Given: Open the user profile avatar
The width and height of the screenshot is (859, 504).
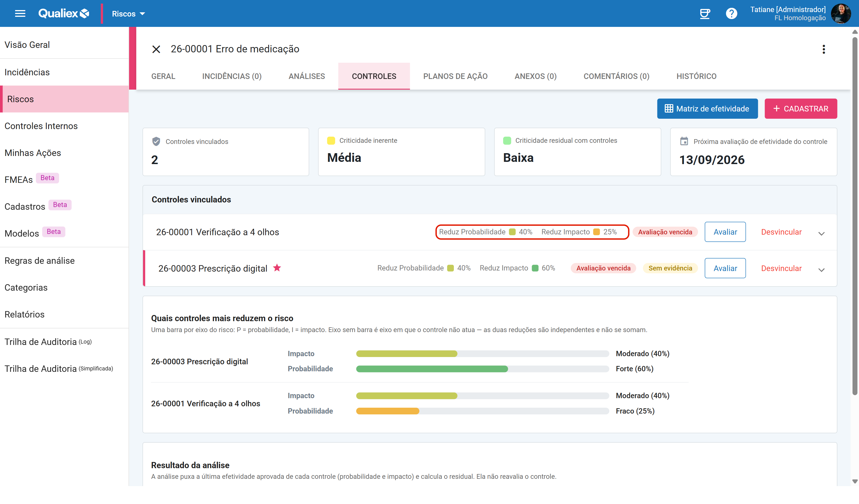Looking at the screenshot, I should [841, 14].
